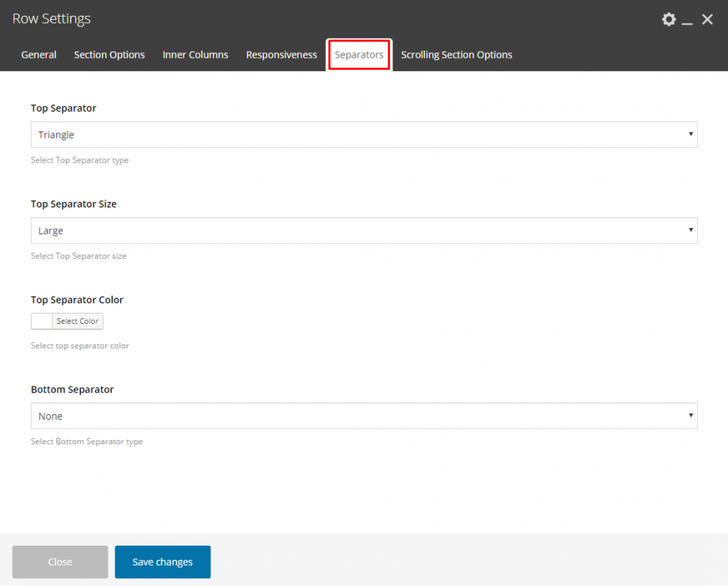Click the 'Top Separator' label
This screenshot has width=728, height=586.
[x=63, y=108]
